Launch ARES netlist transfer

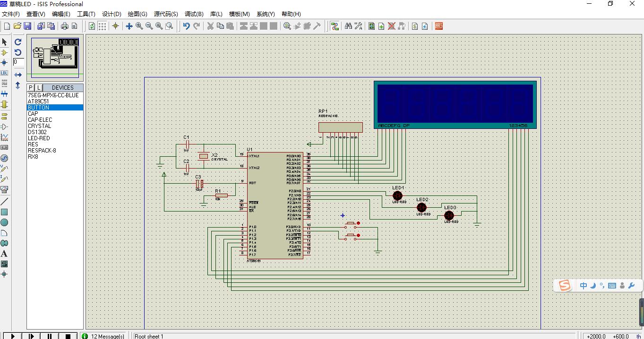coord(439,26)
